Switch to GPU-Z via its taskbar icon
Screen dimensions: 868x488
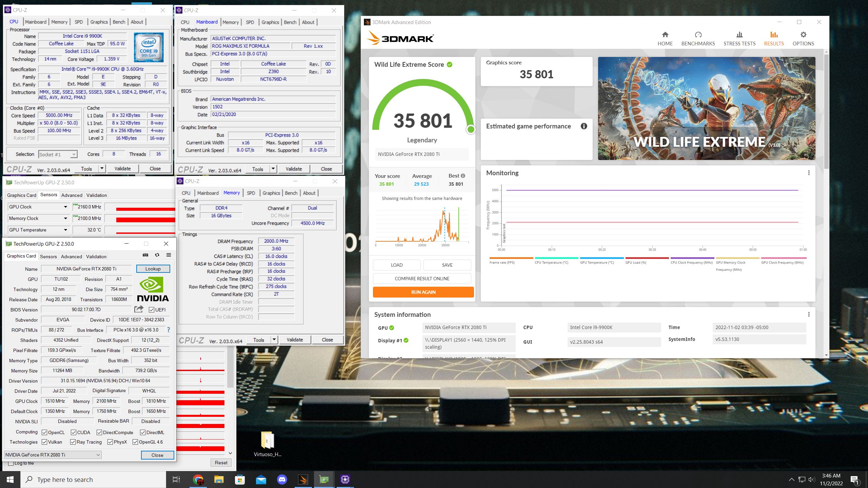pos(324,479)
